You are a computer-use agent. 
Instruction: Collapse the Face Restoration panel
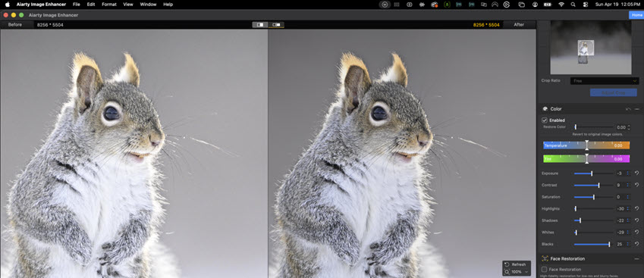(x=636, y=259)
